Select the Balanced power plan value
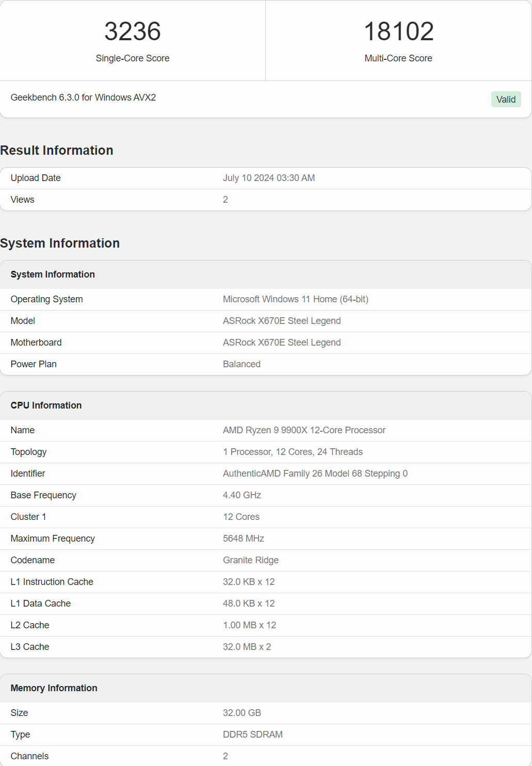 click(241, 364)
